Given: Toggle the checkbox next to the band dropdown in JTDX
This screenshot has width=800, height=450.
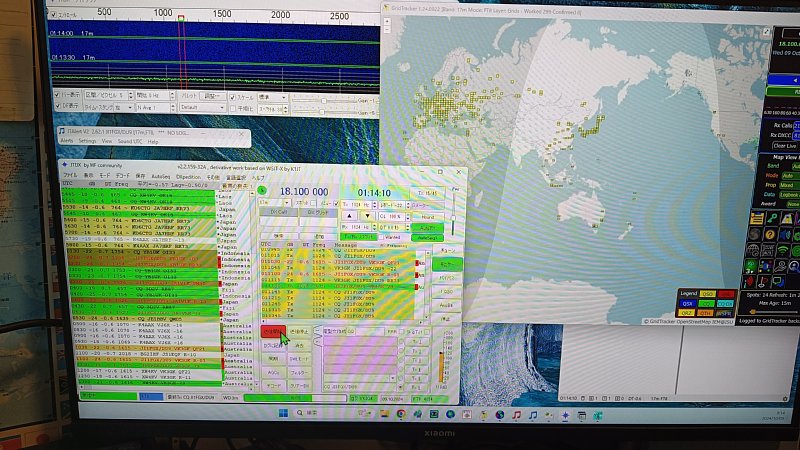Looking at the screenshot, I should tap(313, 203).
